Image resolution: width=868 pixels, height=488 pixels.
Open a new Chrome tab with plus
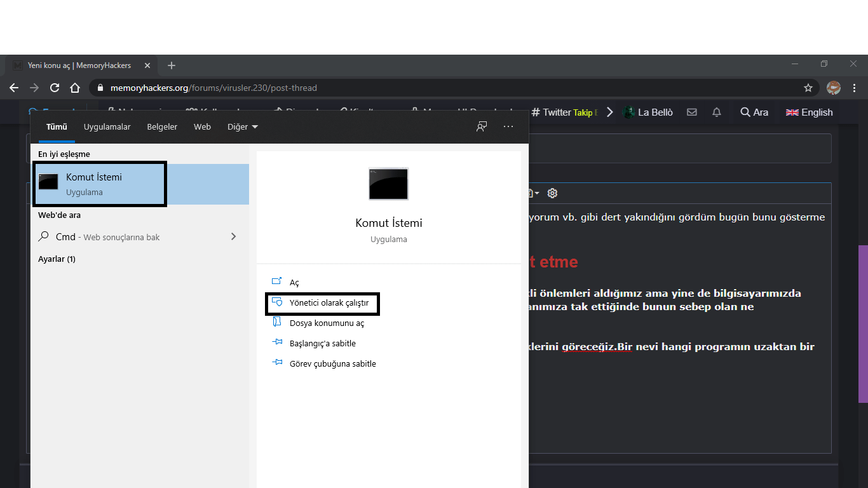172,65
